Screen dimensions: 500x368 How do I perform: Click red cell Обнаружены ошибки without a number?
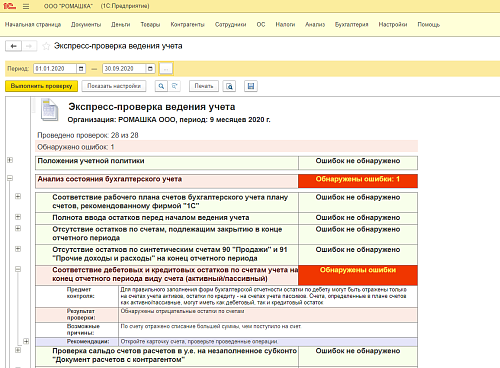358,275
